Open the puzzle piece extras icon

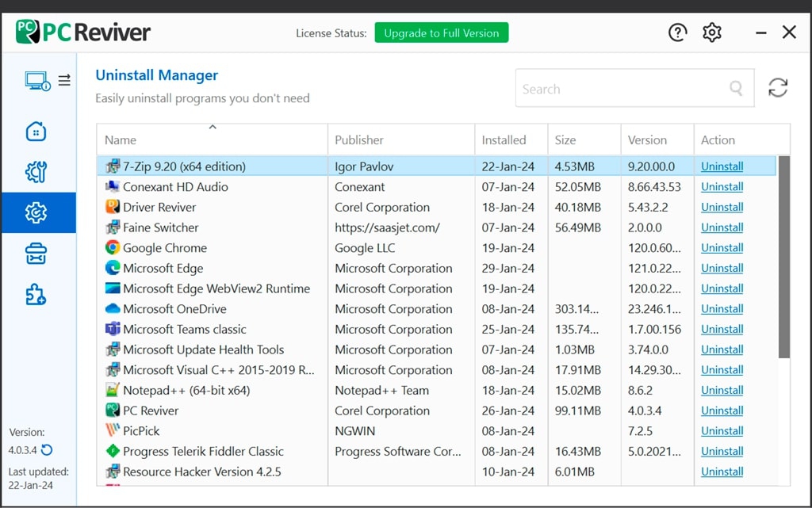(x=36, y=295)
